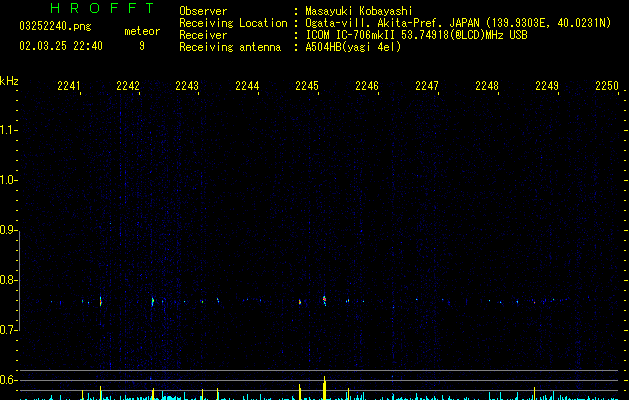This screenshot has width=629, height=400.
Task: Click the kHz axis unit label
Action: [x=9, y=81]
